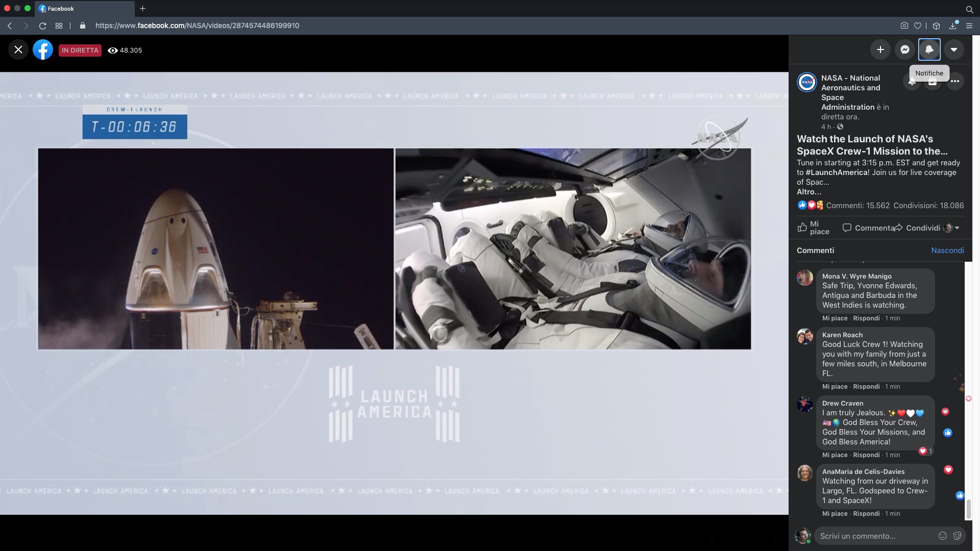Open browser extensions cube icon
Image resolution: width=980 pixels, height=551 pixels.
click(936, 26)
